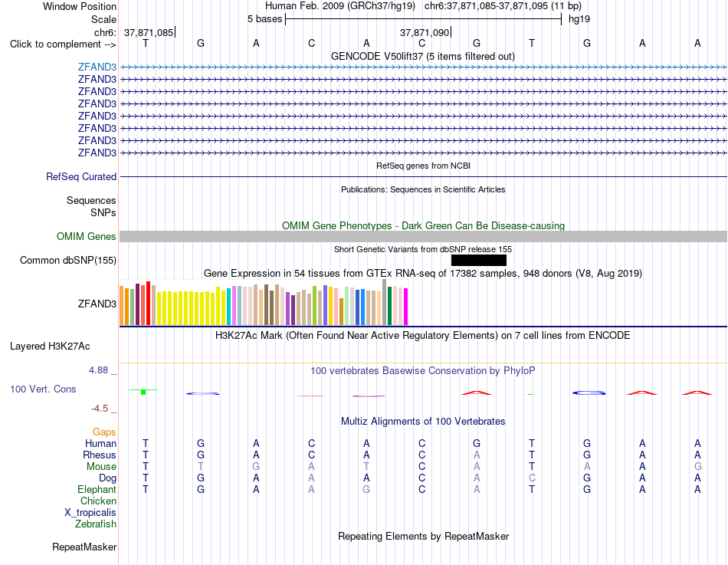Click 'Short Genetic Variants from dbSNP release 155'

pyautogui.click(x=423, y=249)
